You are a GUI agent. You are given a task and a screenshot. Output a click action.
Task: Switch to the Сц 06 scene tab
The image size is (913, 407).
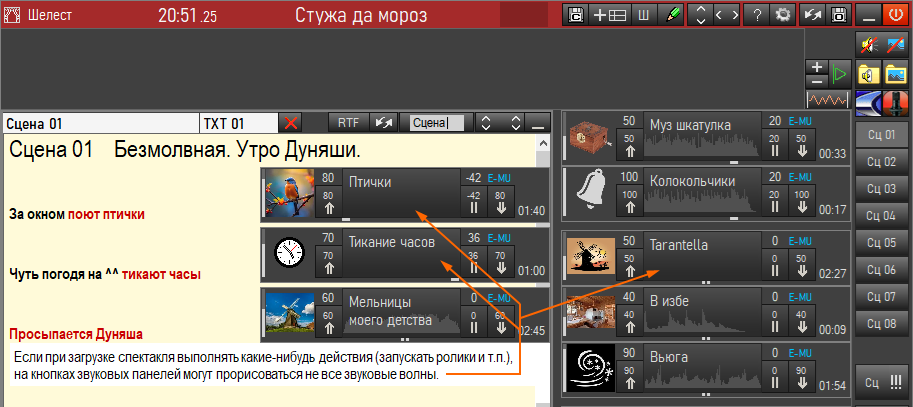[881, 270]
